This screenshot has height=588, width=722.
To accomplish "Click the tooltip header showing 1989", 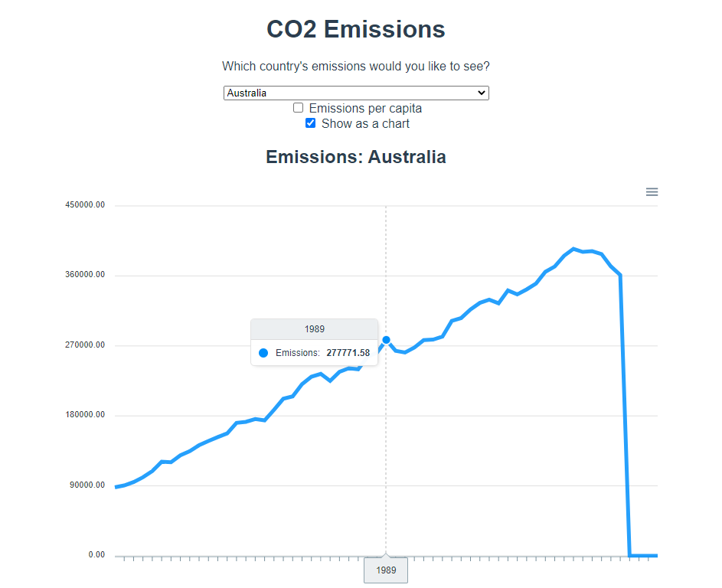I will pyautogui.click(x=314, y=329).
